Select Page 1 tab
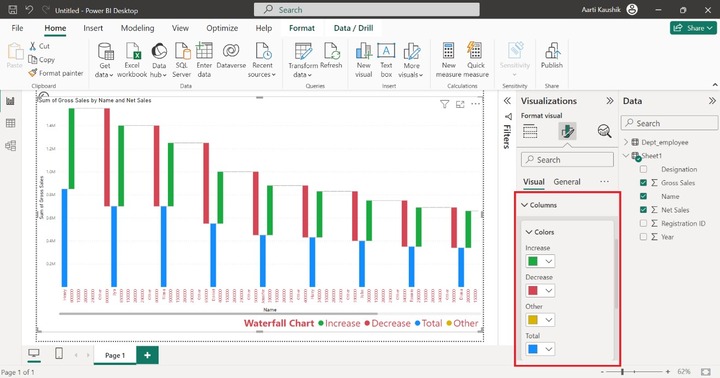Viewport: 720px width, 378px height. coord(115,355)
